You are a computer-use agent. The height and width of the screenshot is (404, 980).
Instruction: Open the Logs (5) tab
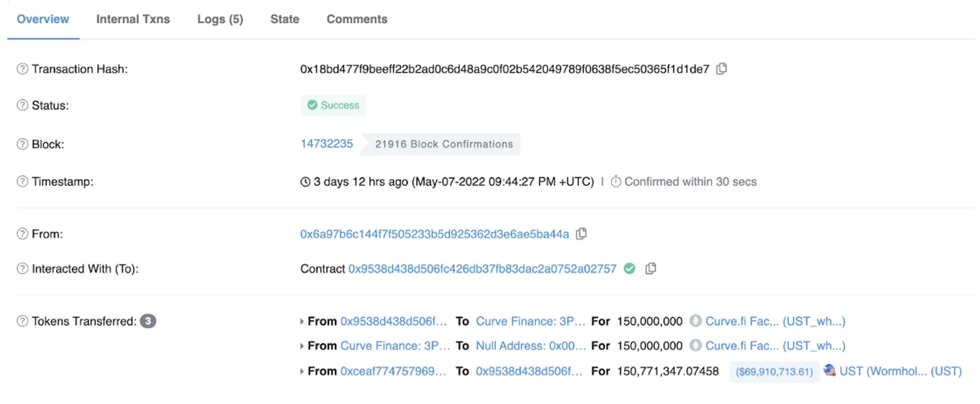pos(220,19)
